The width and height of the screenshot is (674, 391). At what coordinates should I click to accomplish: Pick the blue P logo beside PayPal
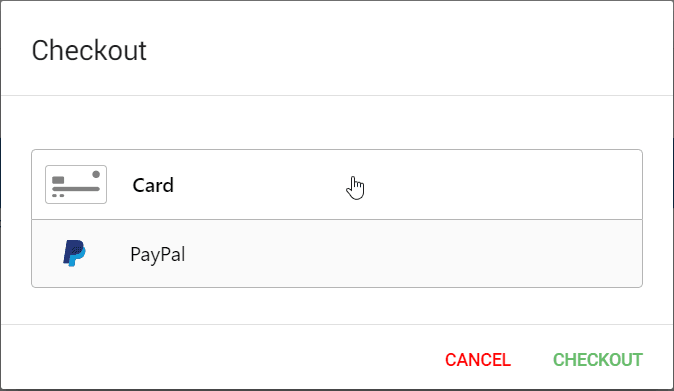[x=74, y=253]
